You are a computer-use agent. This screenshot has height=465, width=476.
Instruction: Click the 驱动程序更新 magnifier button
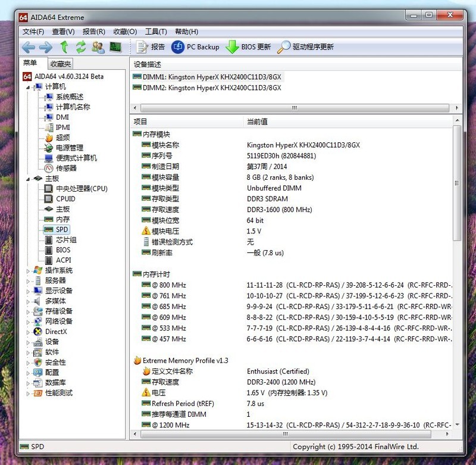click(306, 47)
